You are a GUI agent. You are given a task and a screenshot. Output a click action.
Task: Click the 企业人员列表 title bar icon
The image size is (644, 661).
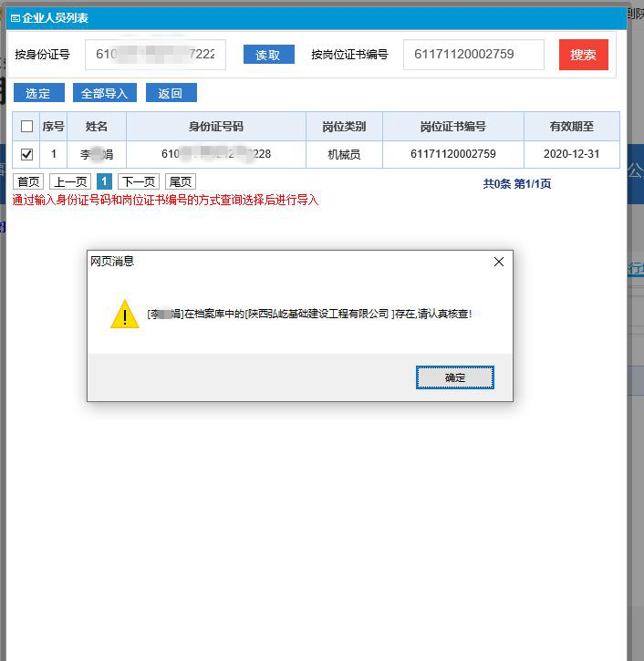(x=15, y=18)
